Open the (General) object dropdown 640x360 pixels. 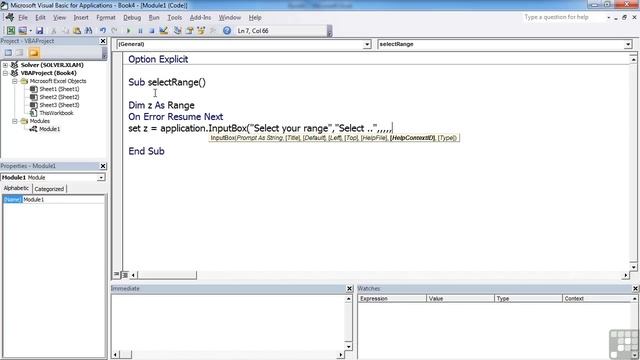pyautogui.click(x=367, y=44)
